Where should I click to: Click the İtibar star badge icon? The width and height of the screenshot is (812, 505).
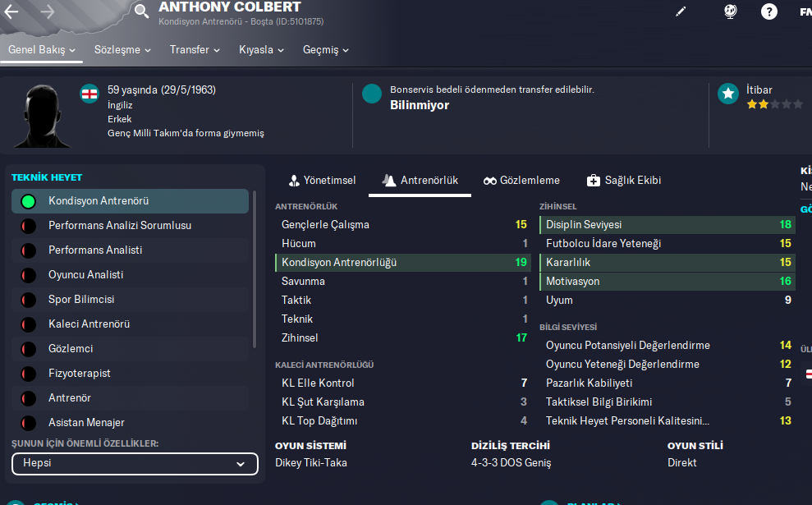coord(727,94)
